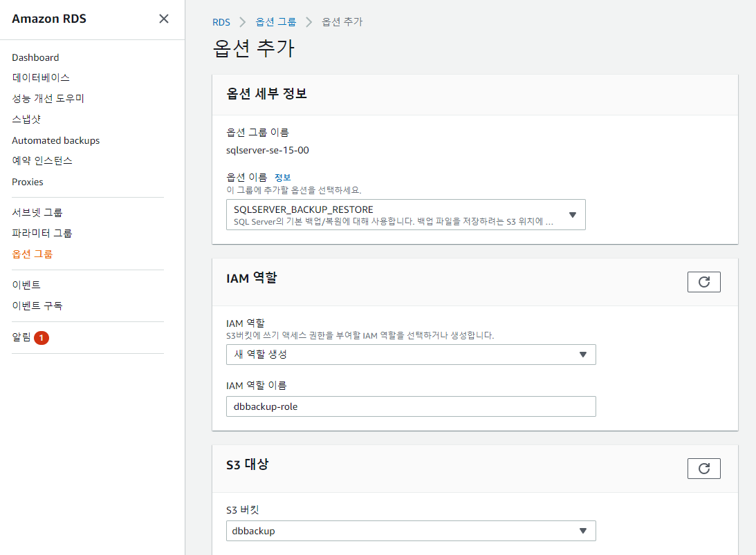This screenshot has width=756, height=555.
Task: Click the 옵션 세부 정보 section heading
Action: [x=266, y=93]
